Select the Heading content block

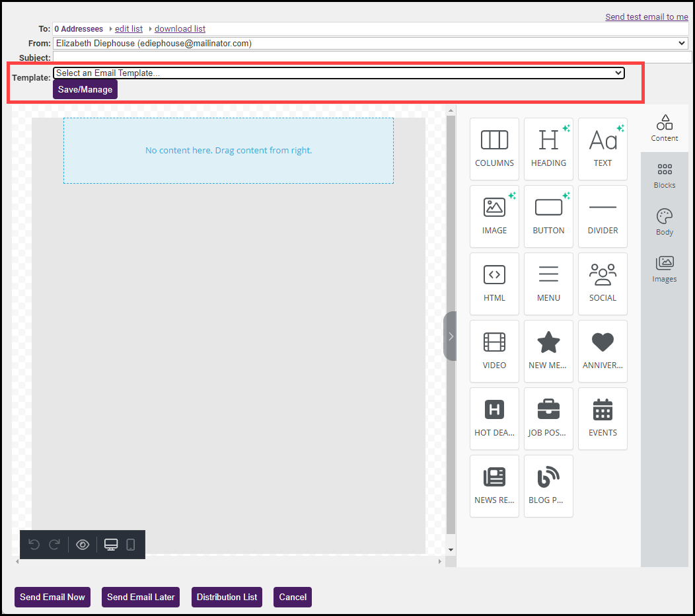(x=548, y=149)
